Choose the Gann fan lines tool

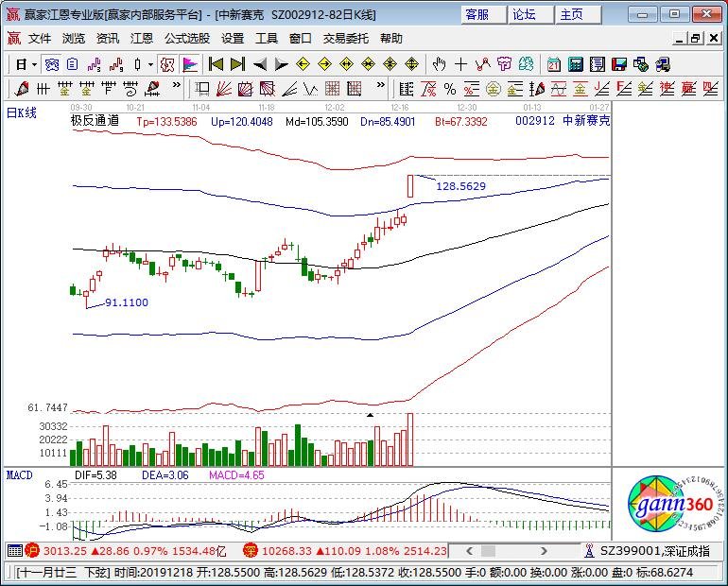pos(224,89)
